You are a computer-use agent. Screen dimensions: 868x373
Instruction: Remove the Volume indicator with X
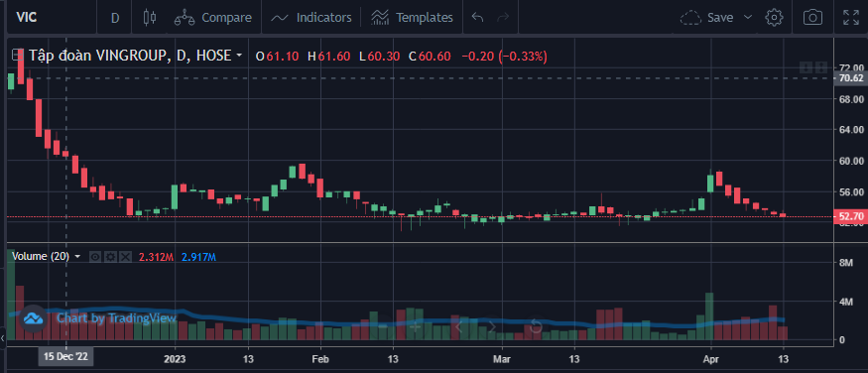pos(126,257)
